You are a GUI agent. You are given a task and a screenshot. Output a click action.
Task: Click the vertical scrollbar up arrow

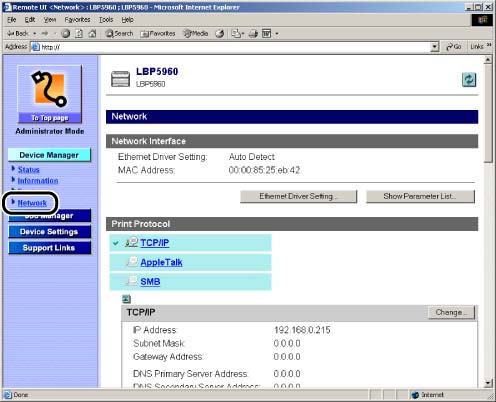tap(488, 60)
